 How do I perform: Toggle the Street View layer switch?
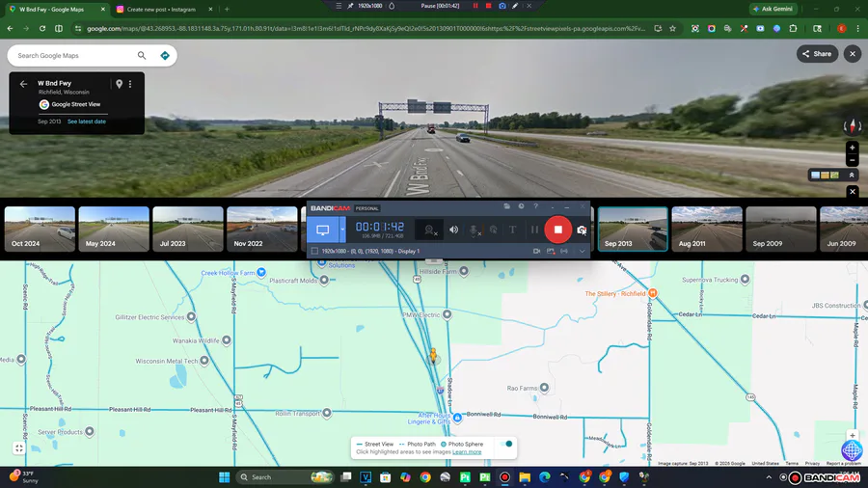click(506, 444)
